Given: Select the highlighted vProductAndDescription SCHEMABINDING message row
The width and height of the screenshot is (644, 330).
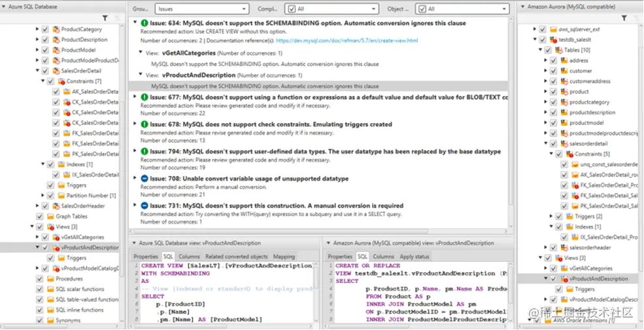Looking at the screenshot, I should [x=318, y=86].
